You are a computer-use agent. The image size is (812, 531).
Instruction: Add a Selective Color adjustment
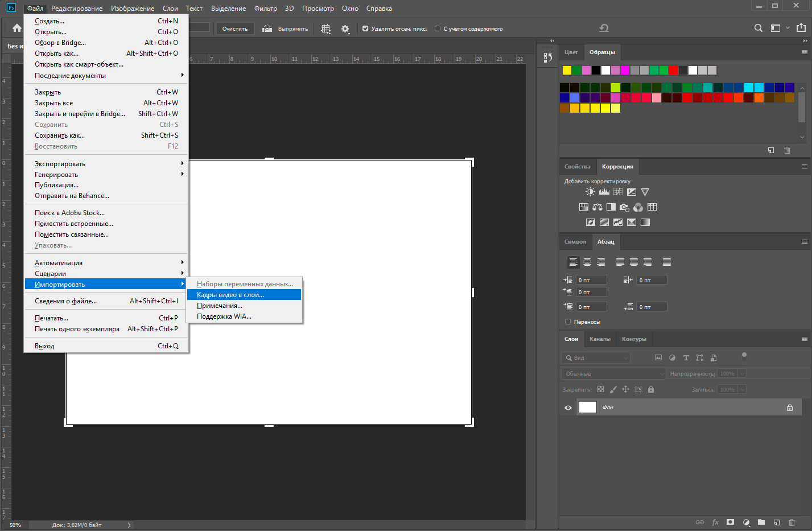632,222
